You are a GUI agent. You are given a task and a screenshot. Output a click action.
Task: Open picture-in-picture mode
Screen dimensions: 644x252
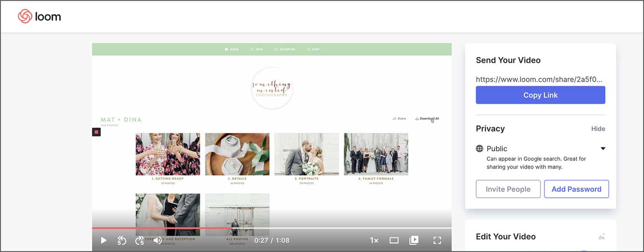[414, 240]
